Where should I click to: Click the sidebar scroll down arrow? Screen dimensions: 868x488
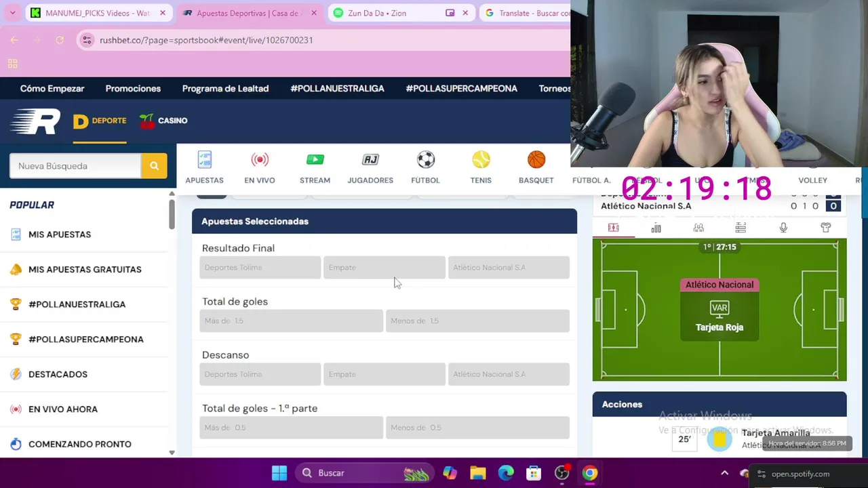pos(172,452)
